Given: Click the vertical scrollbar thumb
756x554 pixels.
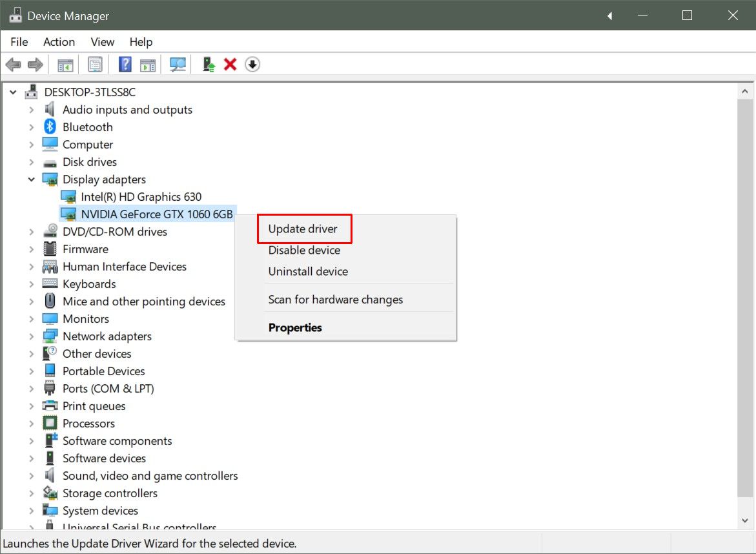Looking at the screenshot, I should [745, 298].
